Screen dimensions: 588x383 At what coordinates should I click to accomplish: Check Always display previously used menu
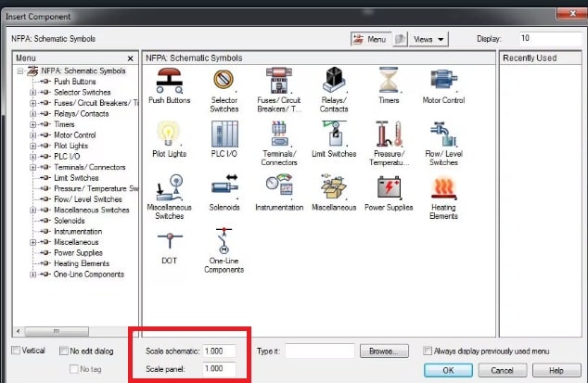[428, 351]
